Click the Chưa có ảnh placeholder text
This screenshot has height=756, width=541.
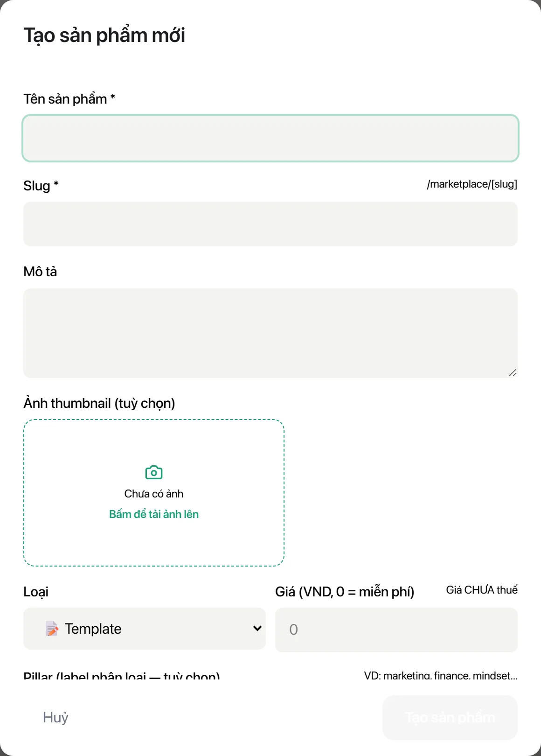point(154,494)
